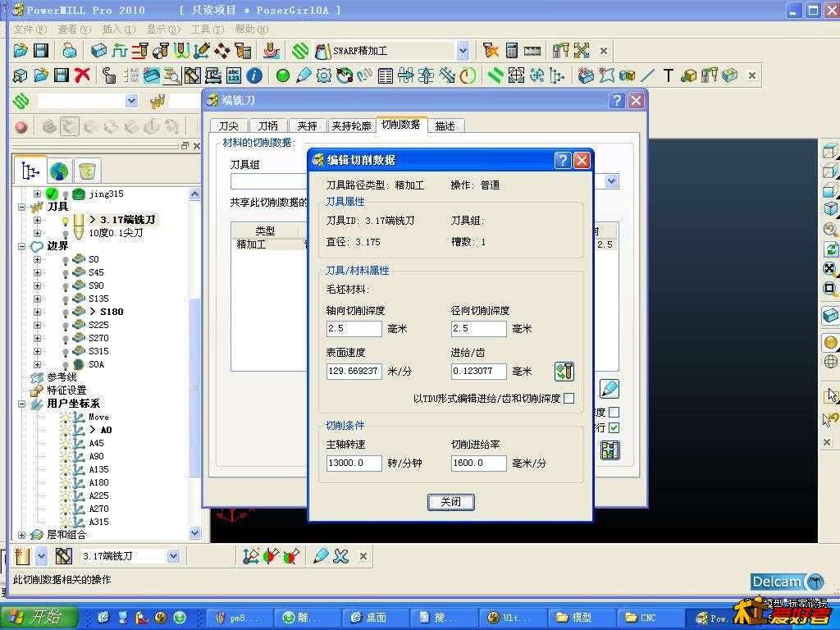Open the 工具 menu
The image size is (840, 630).
[x=208, y=29]
